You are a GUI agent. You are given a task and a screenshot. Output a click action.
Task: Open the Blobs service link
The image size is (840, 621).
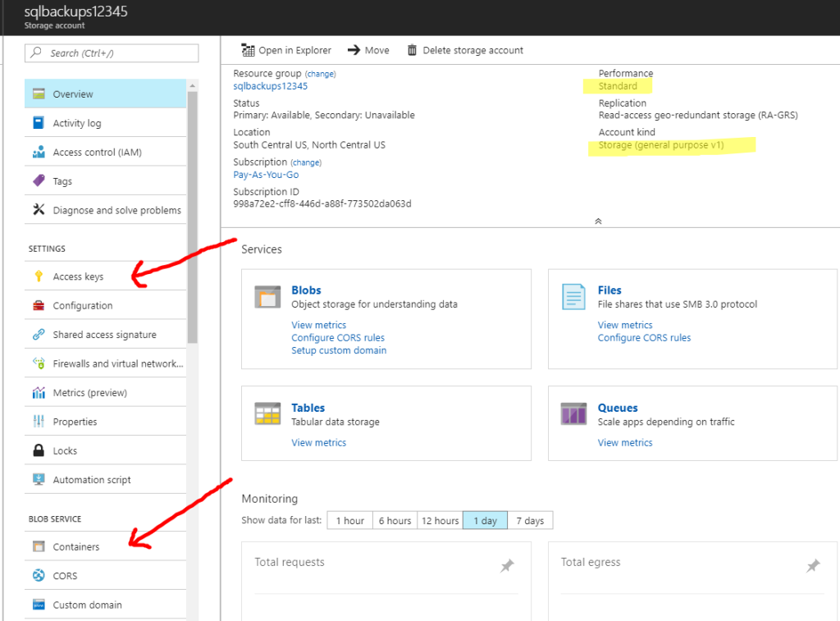pos(307,290)
